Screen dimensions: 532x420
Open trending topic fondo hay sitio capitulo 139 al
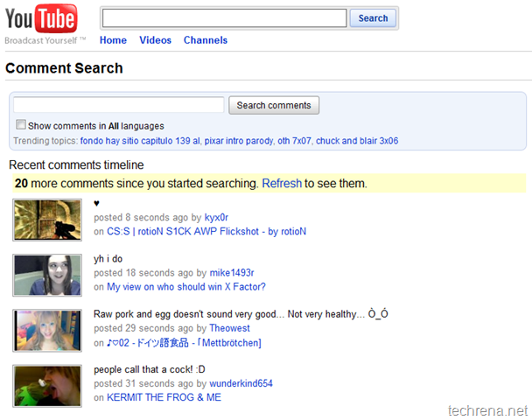(140, 141)
